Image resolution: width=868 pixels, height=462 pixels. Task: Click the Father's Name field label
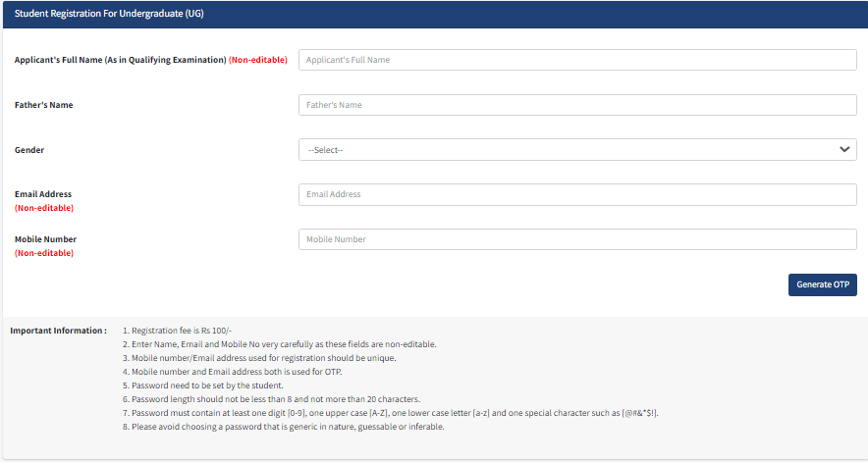(44, 105)
